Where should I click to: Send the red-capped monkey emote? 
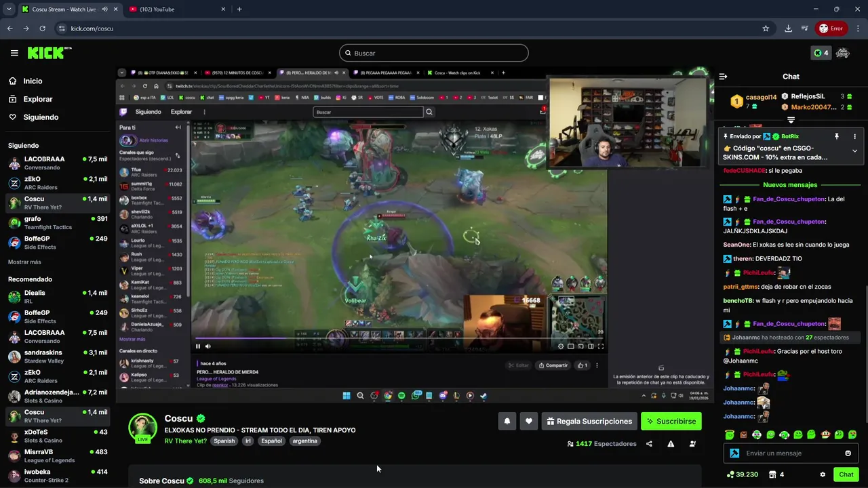(825, 434)
